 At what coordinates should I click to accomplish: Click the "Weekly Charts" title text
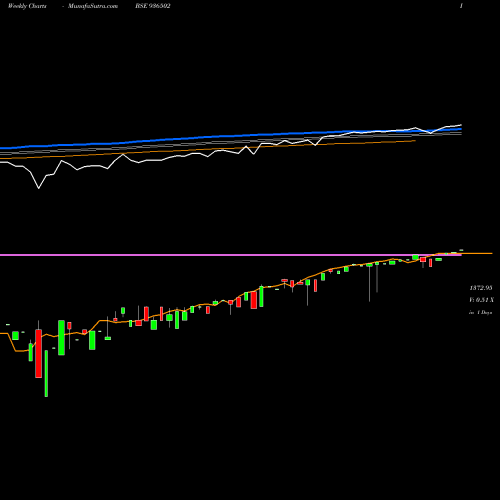click(27, 6)
